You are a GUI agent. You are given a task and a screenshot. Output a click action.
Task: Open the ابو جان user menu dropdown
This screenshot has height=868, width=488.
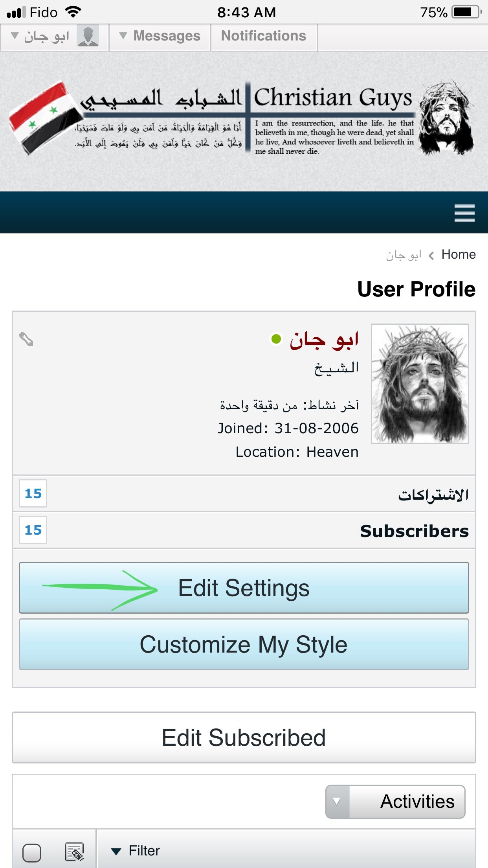pyautogui.click(x=40, y=37)
